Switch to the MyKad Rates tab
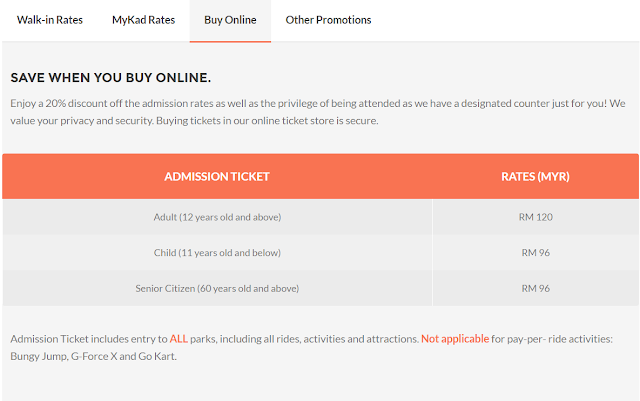 tap(143, 20)
